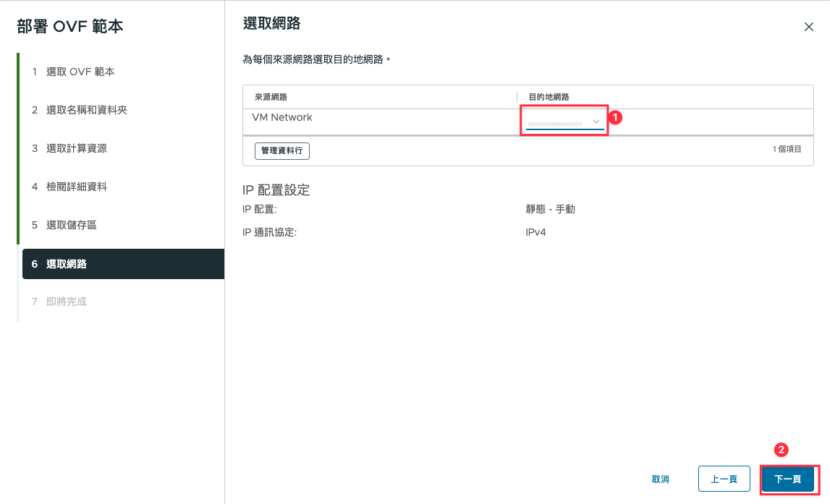Click the 選取網路 page title
Screen dimensions: 830x504
tap(271, 23)
